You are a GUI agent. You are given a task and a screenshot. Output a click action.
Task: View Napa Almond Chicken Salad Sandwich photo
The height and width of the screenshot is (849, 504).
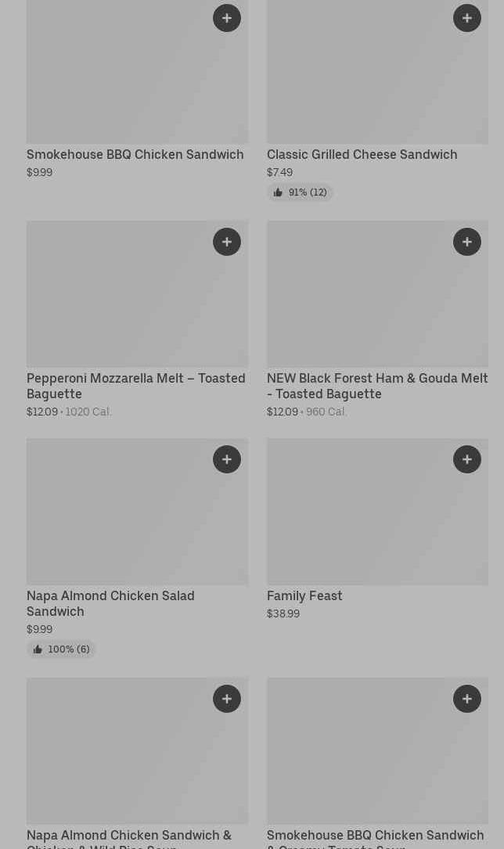117,520
